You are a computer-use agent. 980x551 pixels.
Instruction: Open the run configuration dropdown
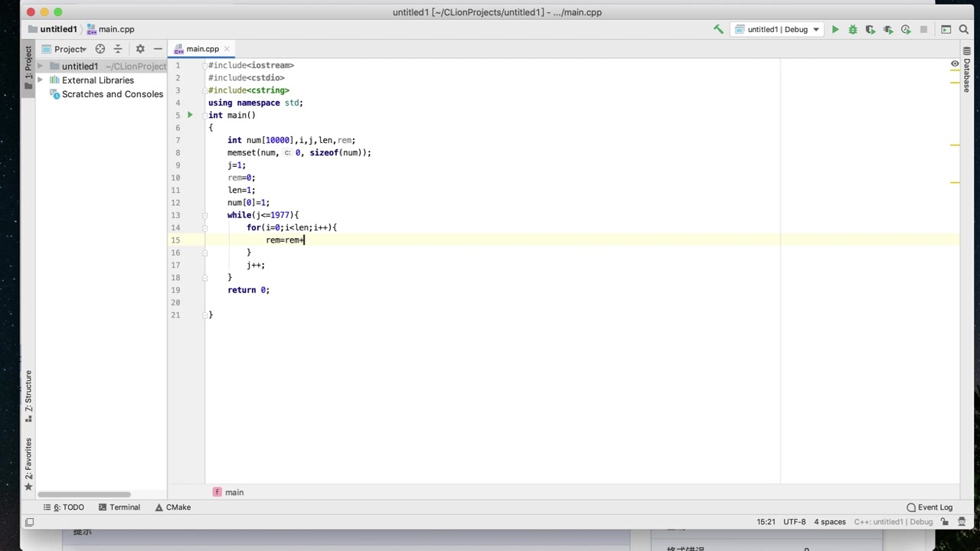[x=777, y=29]
